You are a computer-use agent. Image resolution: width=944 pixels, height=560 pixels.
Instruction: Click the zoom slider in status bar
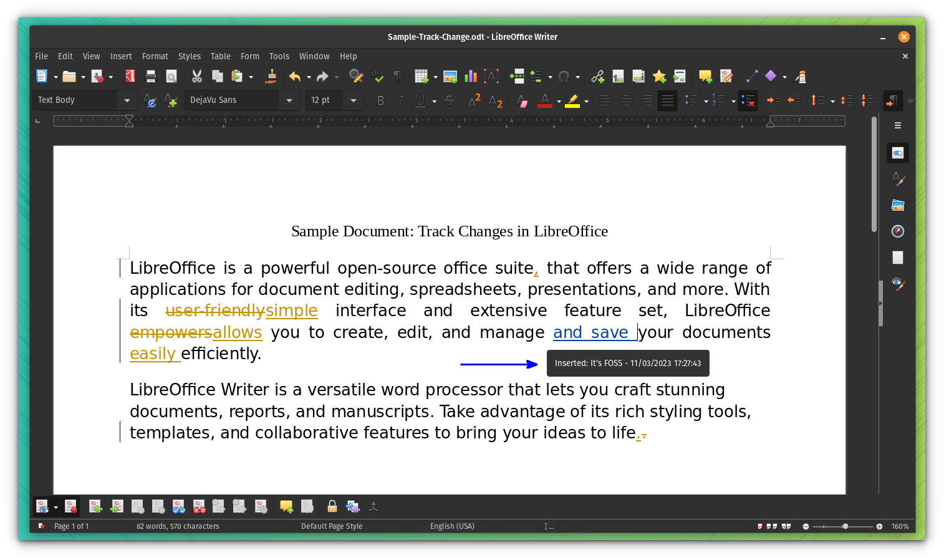[x=842, y=526]
